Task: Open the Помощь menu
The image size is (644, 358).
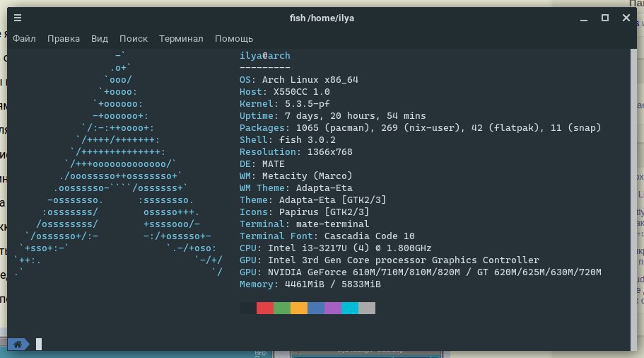Action: click(234, 39)
